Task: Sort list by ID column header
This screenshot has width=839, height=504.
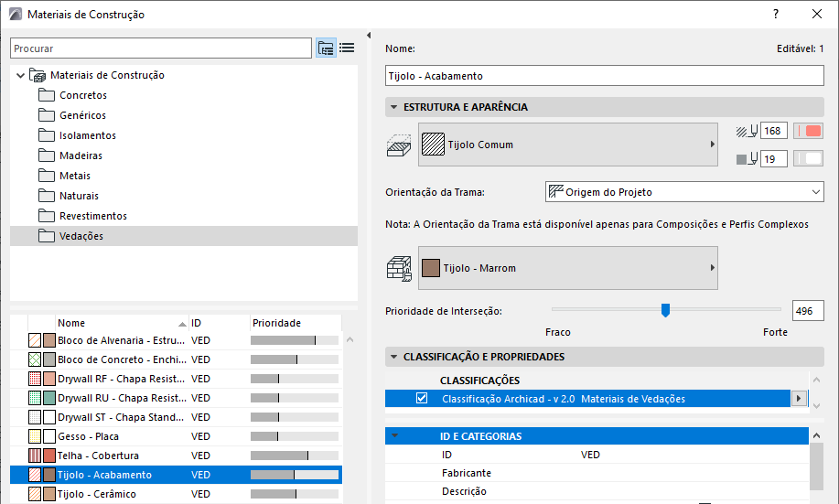Action: click(x=220, y=323)
